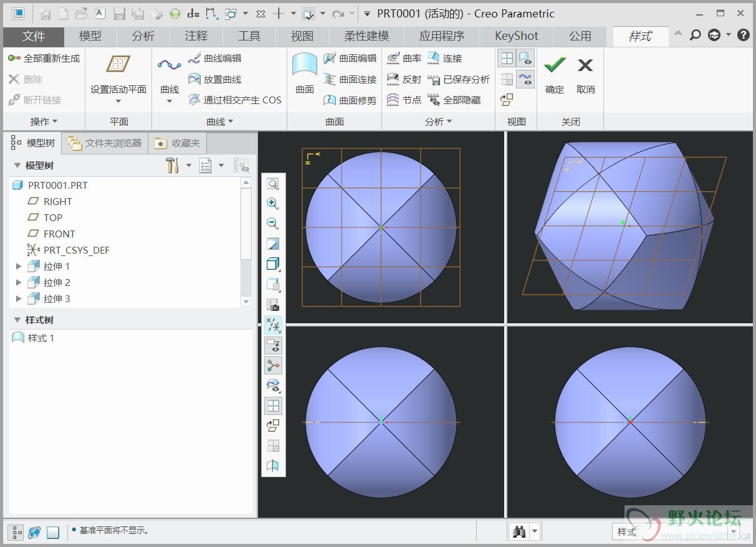The width and height of the screenshot is (756, 547).
Task: Select the 曲面 (Surface) tool
Action: 305,74
